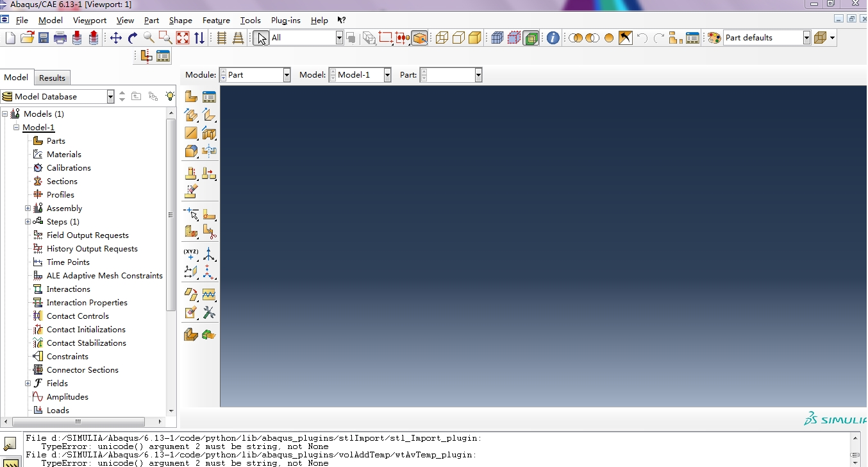Click the Cycle Views arrows icon
This screenshot has width=868, height=467.
tap(199, 38)
